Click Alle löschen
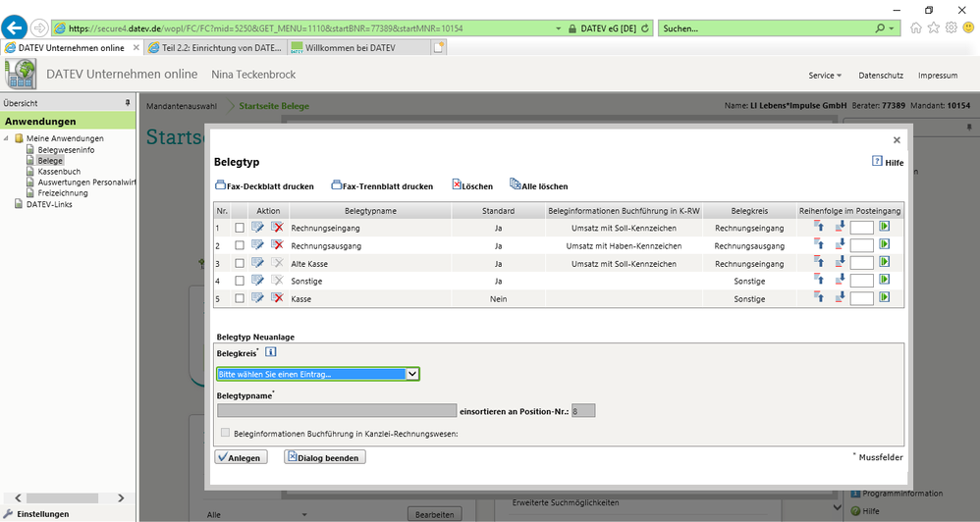The height and width of the screenshot is (522, 980). click(x=539, y=185)
